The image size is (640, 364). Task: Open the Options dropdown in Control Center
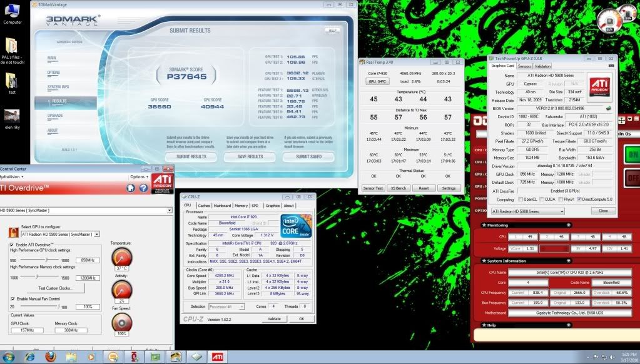139,177
